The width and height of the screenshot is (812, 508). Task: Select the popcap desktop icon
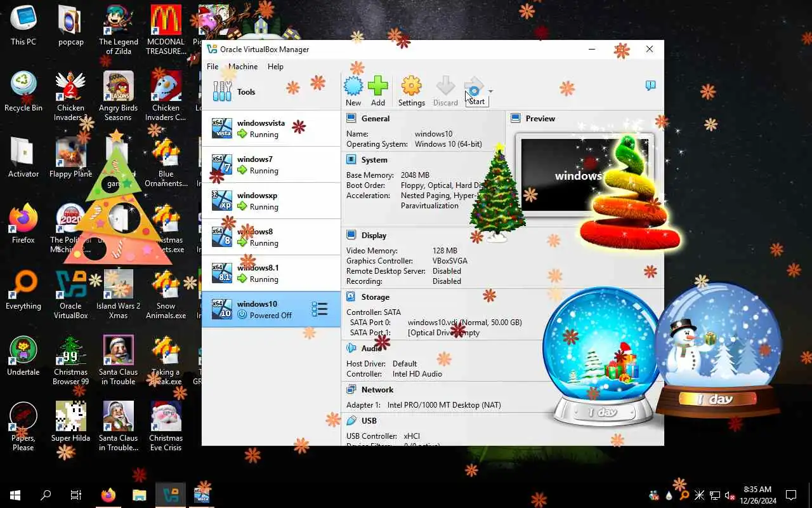point(71,26)
